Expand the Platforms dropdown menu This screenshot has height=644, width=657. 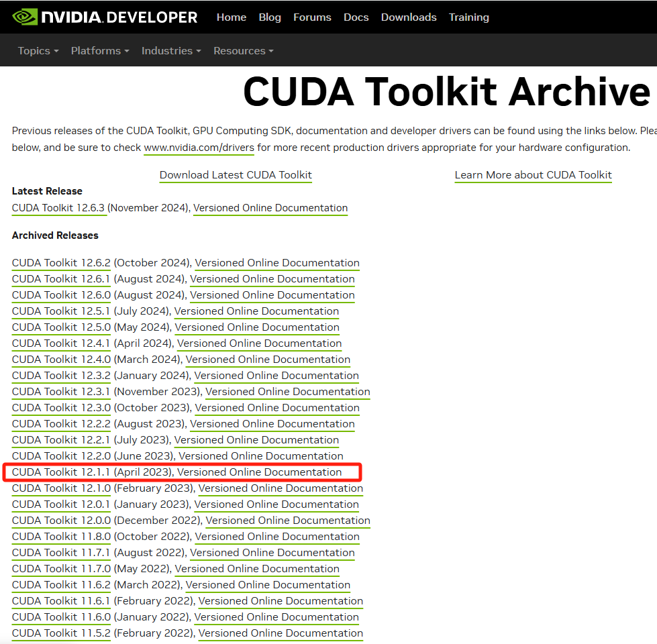tap(100, 51)
